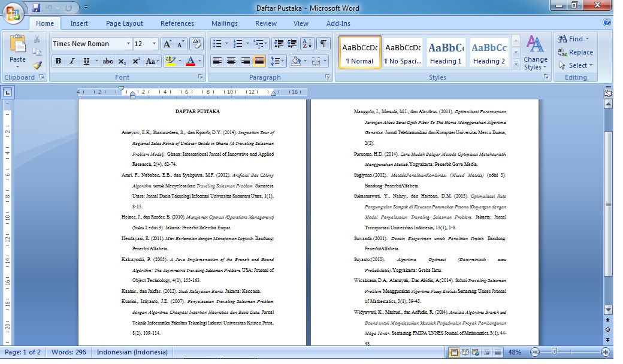This screenshot has width=623, height=364.
Task: Switch to Web Layout view
Action: [x=475, y=352]
